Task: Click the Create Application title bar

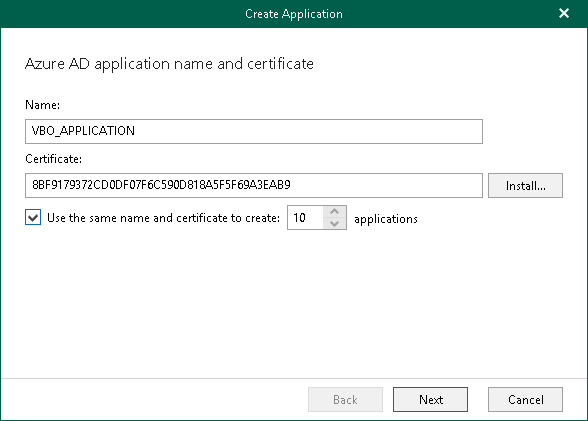Action: click(x=294, y=14)
